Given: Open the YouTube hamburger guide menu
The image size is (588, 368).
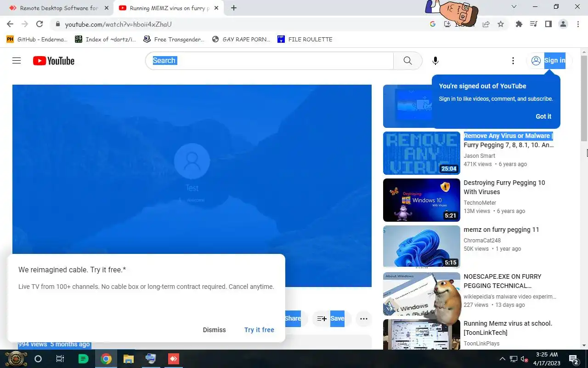Looking at the screenshot, I should click(17, 61).
